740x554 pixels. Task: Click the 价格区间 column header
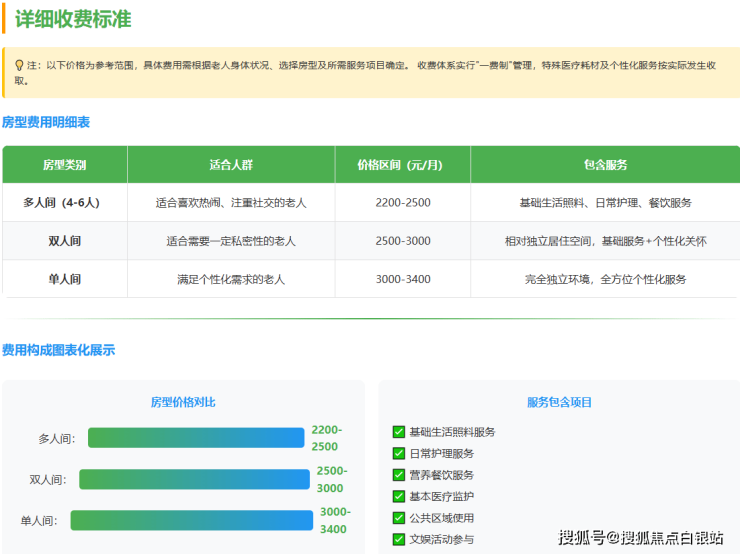point(402,165)
